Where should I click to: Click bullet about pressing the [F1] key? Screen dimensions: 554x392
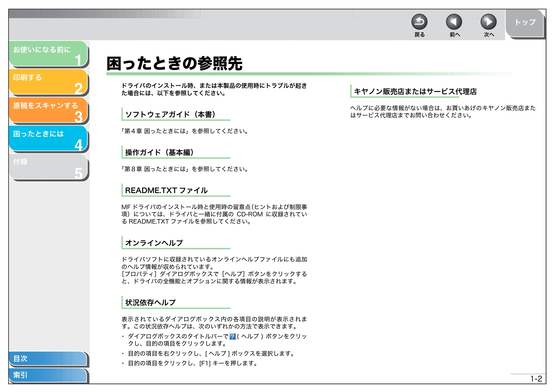tap(193, 363)
